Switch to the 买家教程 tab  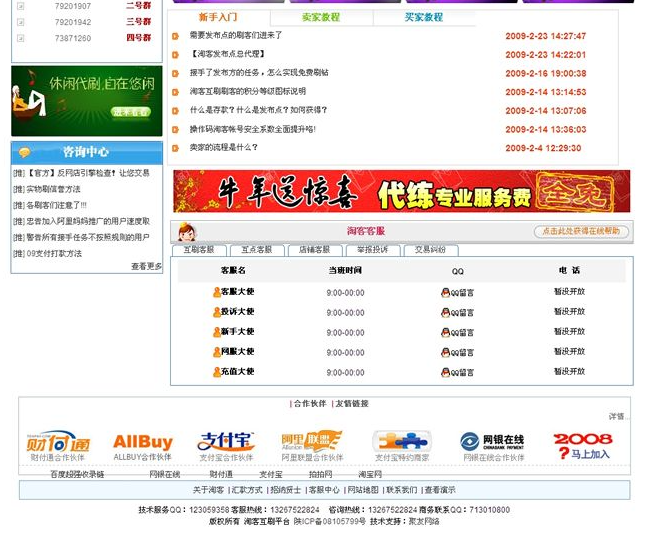(x=423, y=18)
